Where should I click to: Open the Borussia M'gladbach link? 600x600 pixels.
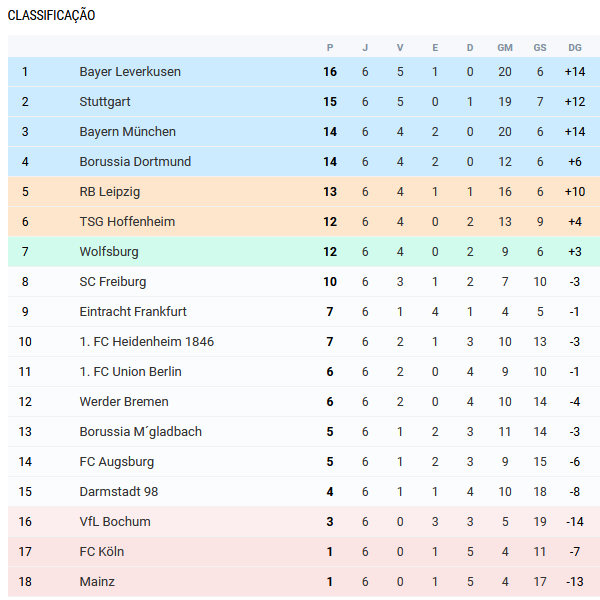[x=140, y=432]
